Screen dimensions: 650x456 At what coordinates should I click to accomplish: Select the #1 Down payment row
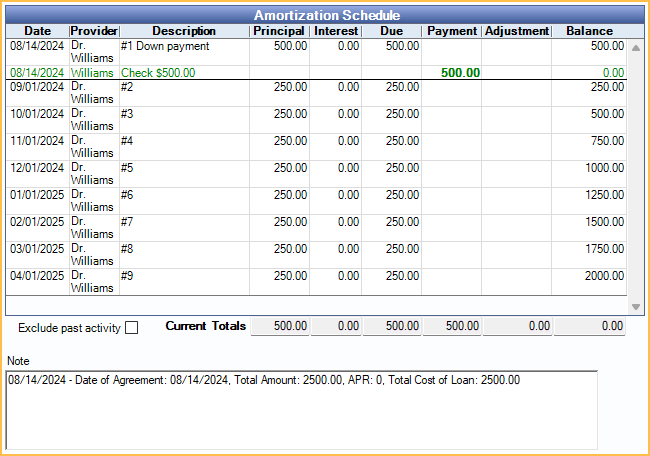pyautogui.click(x=184, y=46)
